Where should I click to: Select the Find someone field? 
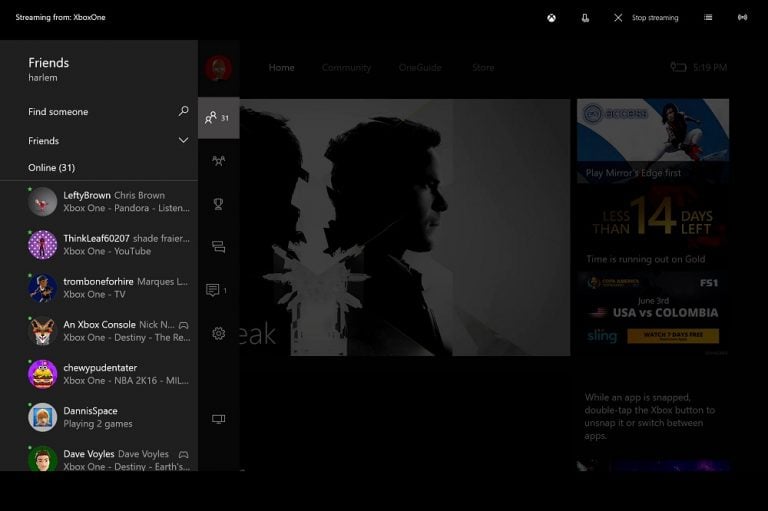coord(108,112)
